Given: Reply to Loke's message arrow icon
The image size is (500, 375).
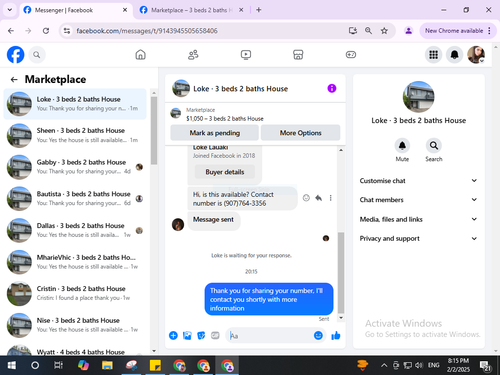Looking at the screenshot, I should (319, 198).
